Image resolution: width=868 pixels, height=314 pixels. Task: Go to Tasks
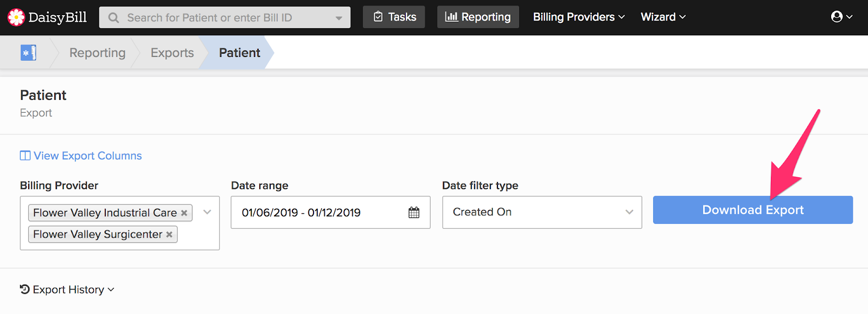pos(394,17)
